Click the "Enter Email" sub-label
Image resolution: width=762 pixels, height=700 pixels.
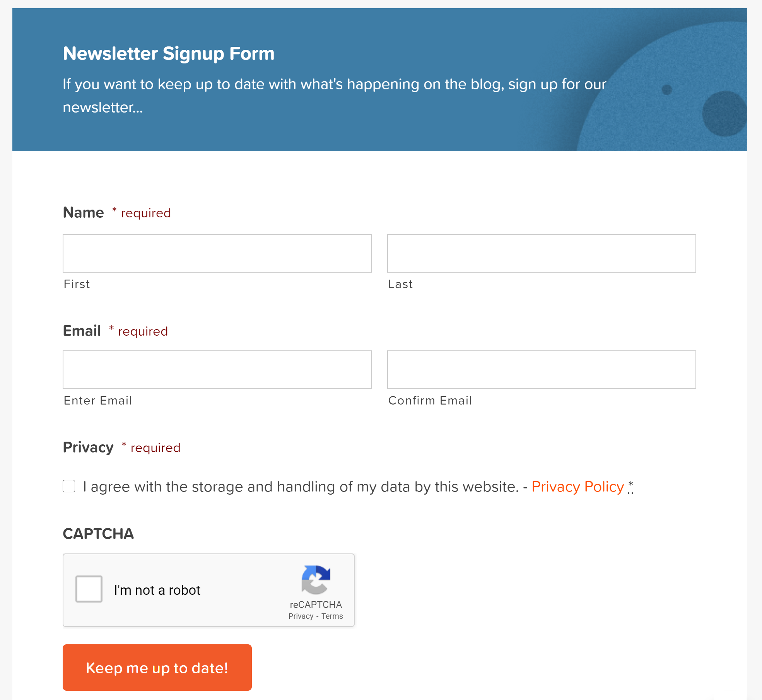click(x=98, y=400)
